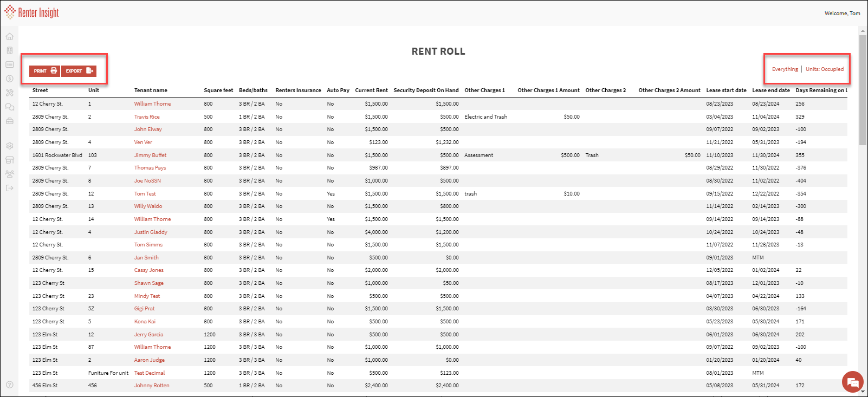This screenshot has height=397, width=868.
Task: Open tenant Cassy Jones
Action: (x=148, y=270)
